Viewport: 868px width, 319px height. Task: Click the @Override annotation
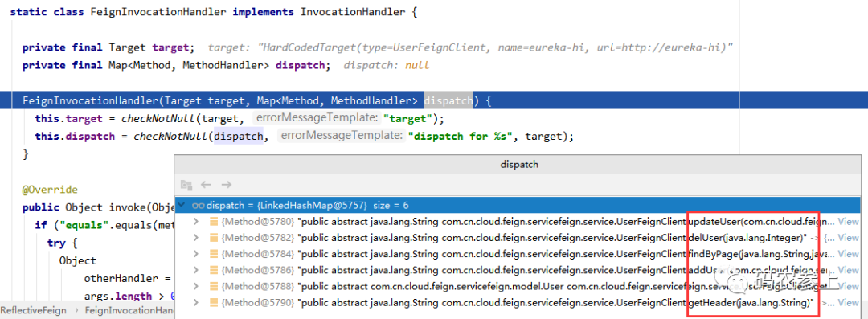[x=50, y=190]
